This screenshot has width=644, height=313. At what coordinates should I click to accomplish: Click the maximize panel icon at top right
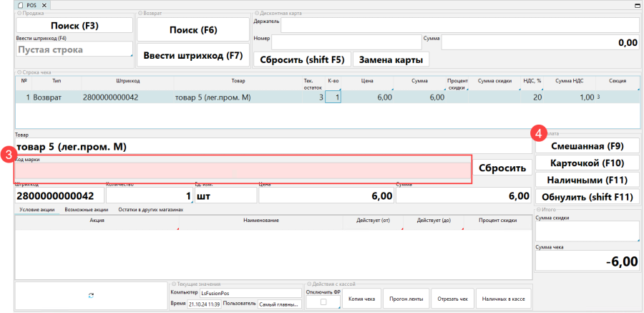[x=637, y=5]
